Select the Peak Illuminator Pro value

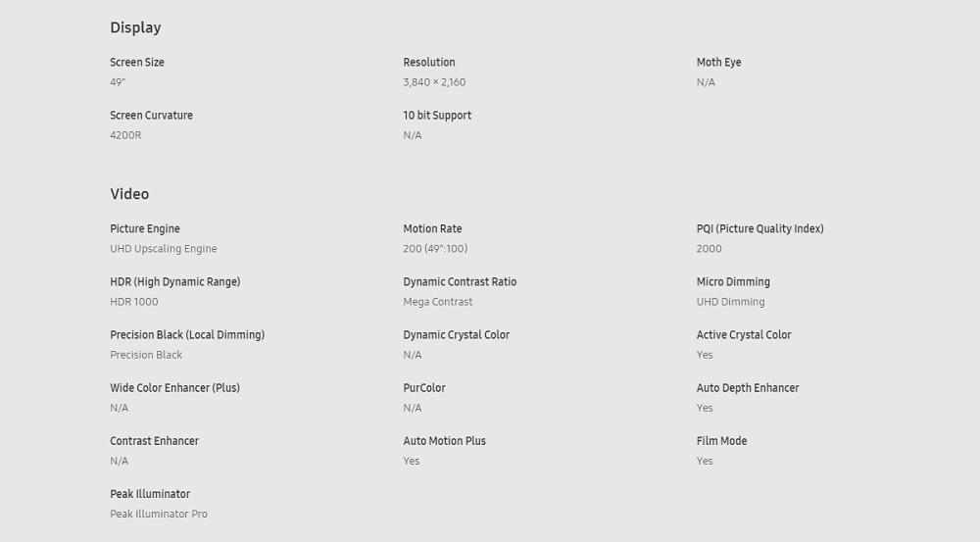point(159,514)
